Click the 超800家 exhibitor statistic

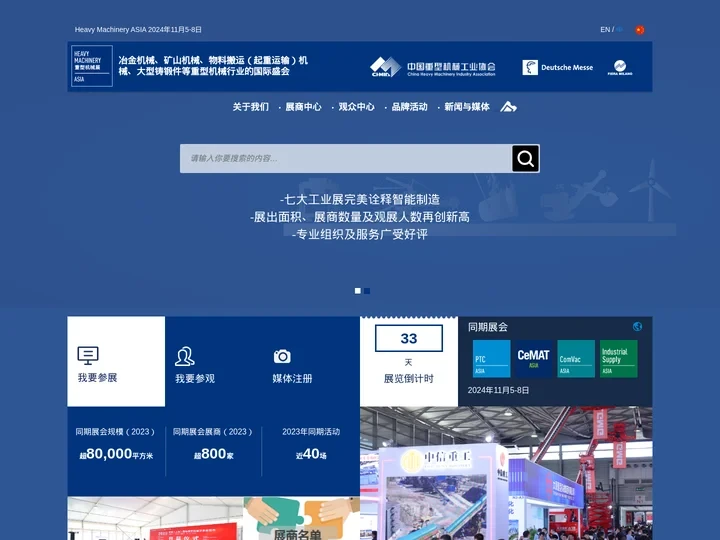click(214, 454)
